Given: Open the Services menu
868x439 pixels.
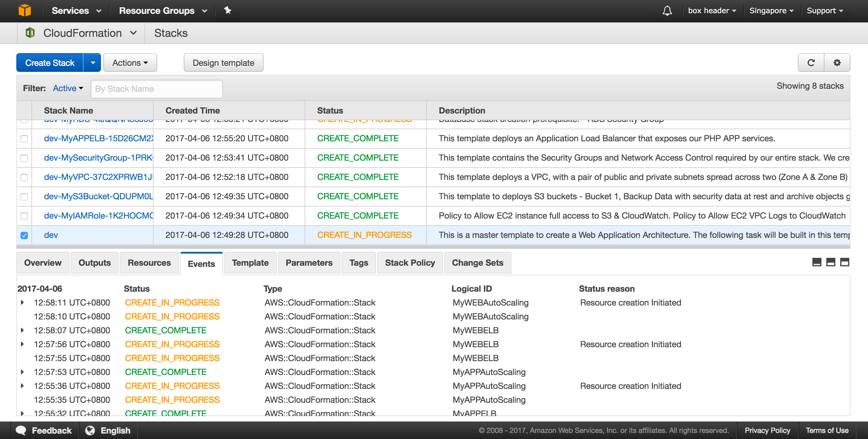Looking at the screenshot, I should 76,11.
